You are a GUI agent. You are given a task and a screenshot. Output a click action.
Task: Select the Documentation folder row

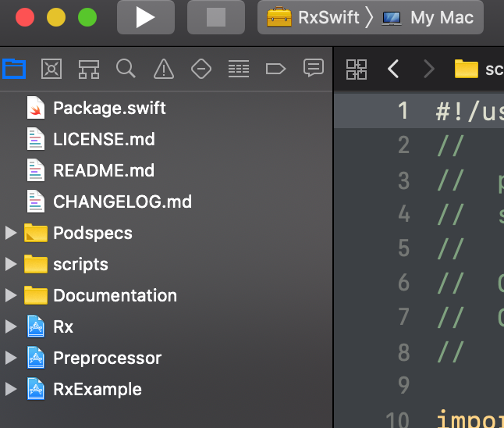166,295
